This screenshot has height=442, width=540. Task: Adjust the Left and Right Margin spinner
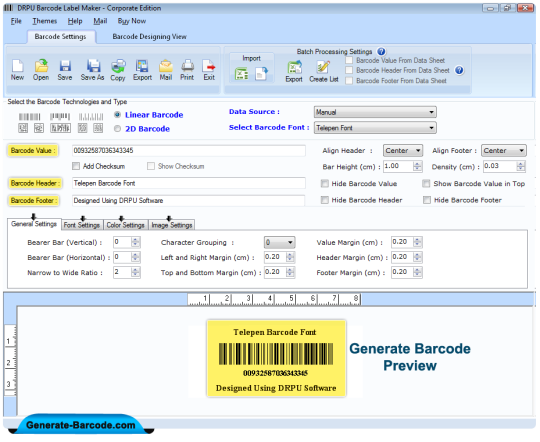pyautogui.click(x=290, y=257)
